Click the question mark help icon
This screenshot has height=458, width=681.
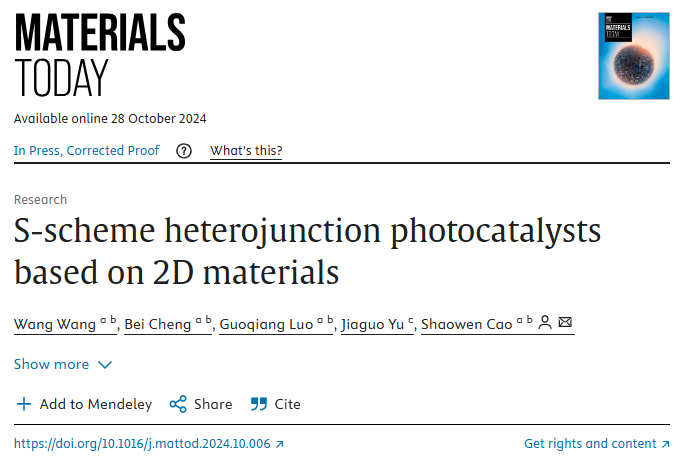[184, 151]
